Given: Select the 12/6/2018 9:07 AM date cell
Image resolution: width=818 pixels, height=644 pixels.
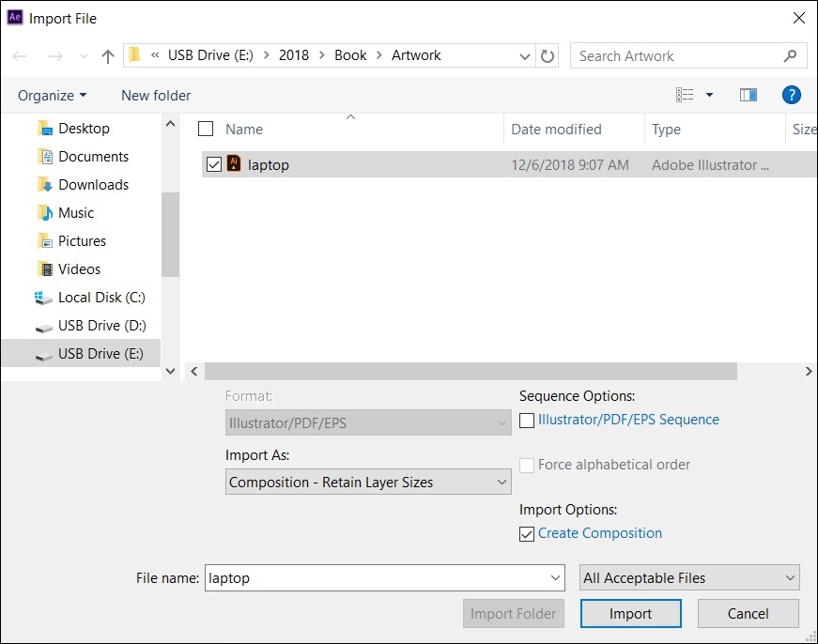Looking at the screenshot, I should click(570, 165).
